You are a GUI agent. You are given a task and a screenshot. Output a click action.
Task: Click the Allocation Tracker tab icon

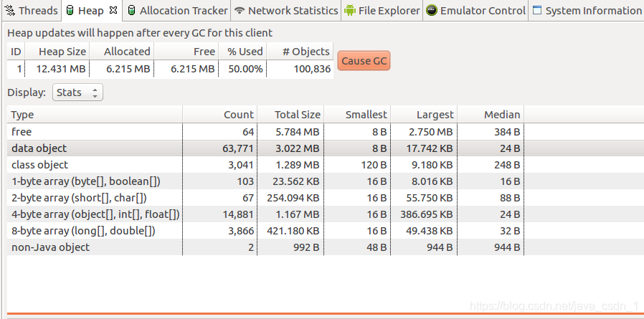pyautogui.click(x=131, y=11)
